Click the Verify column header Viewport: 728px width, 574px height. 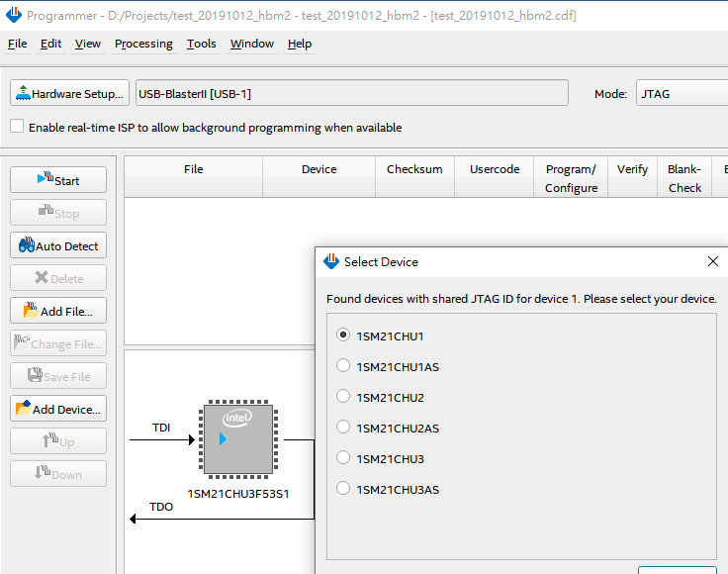coord(632,177)
